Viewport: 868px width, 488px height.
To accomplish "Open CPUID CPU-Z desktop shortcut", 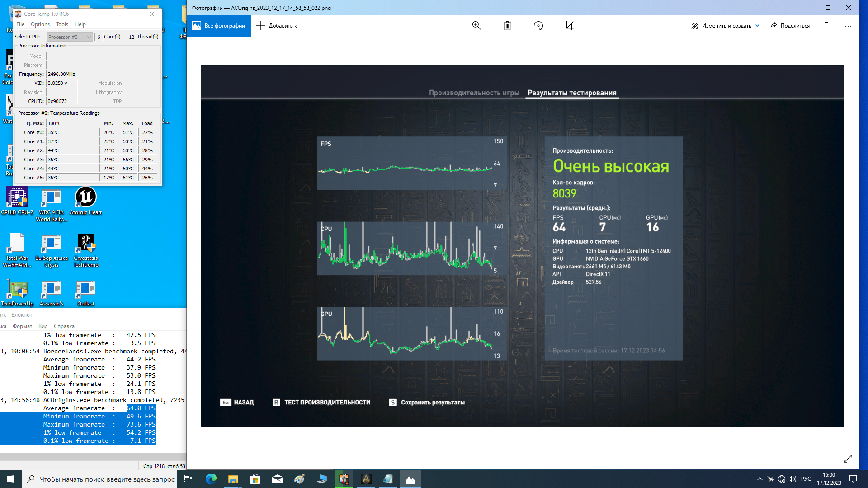I will (17, 202).
